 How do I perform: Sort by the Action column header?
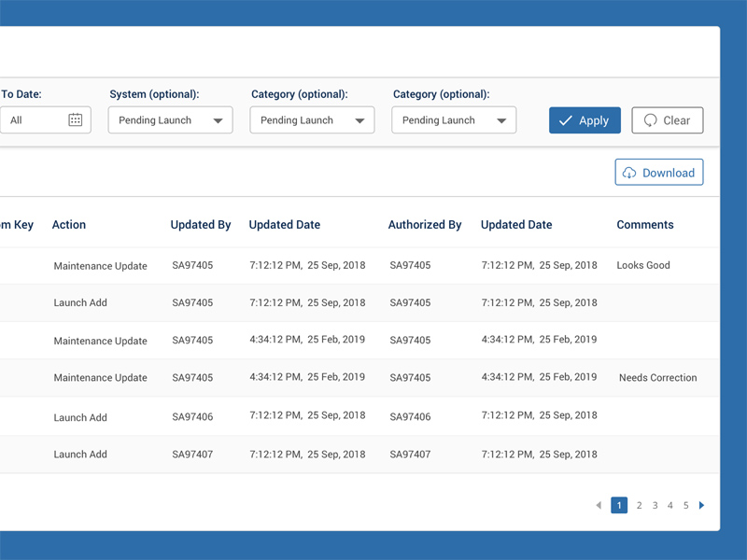pyautogui.click(x=69, y=225)
